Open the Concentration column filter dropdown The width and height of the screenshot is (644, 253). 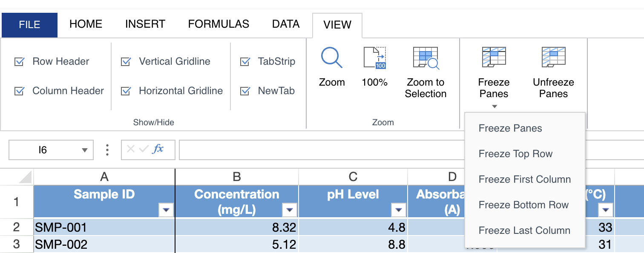[290, 210]
